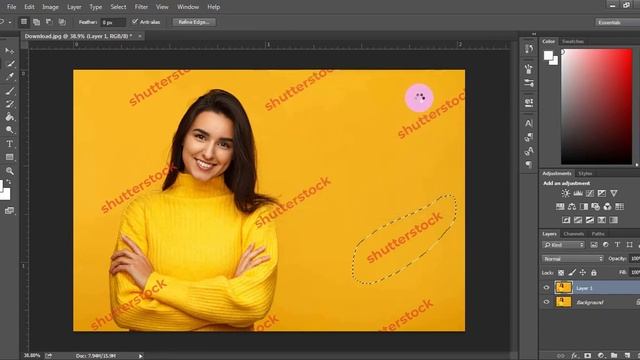Image resolution: width=640 pixels, height=360 pixels.
Task: Open the Image menu
Action: tap(50, 7)
